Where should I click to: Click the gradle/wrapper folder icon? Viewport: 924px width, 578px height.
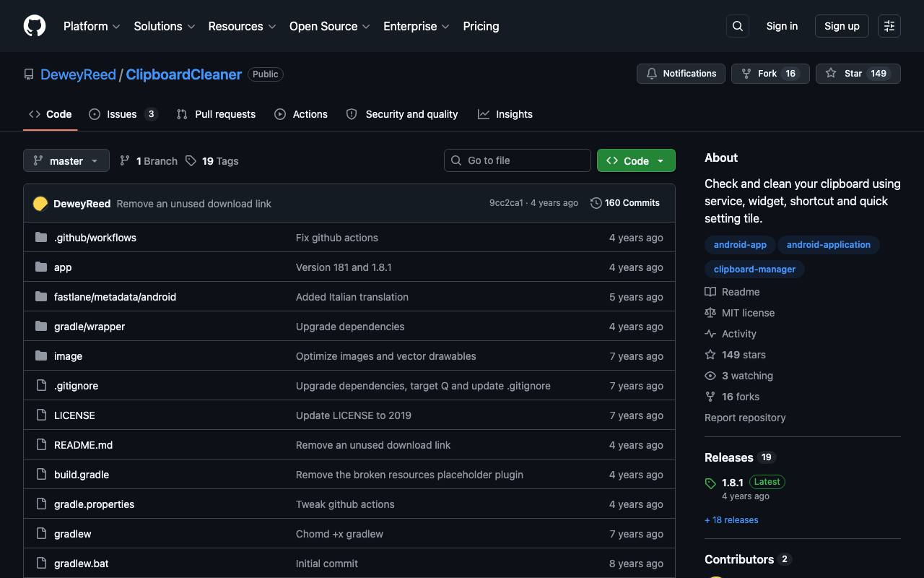pyautogui.click(x=41, y=327)
